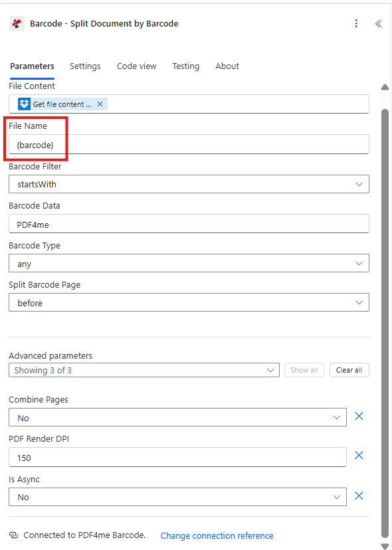The height and width of the screenshot is (550, 392).
Task: Click the Clear all button
Action: 349,370
